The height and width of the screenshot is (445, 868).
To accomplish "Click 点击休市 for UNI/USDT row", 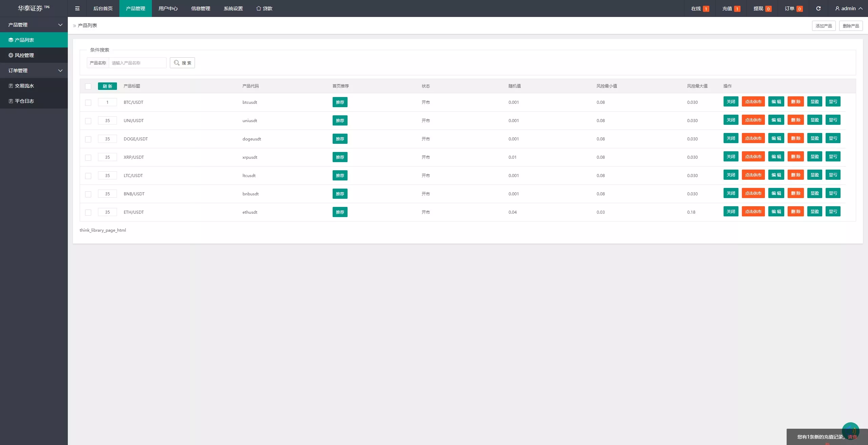I will coord(753,120).
